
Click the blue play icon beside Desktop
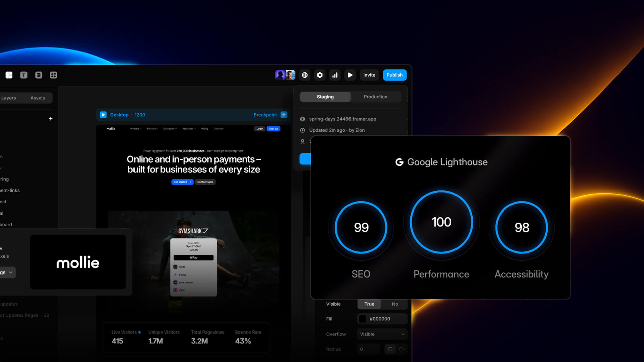click(x=103, y=115)
